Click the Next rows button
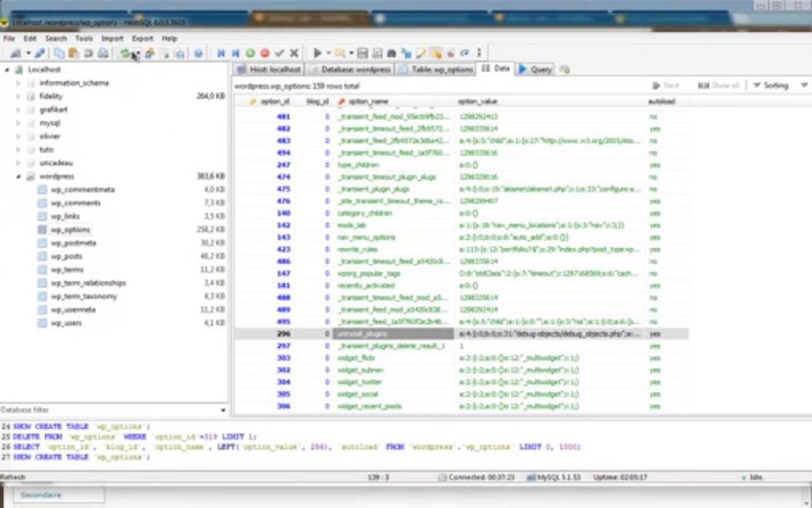 665,85
